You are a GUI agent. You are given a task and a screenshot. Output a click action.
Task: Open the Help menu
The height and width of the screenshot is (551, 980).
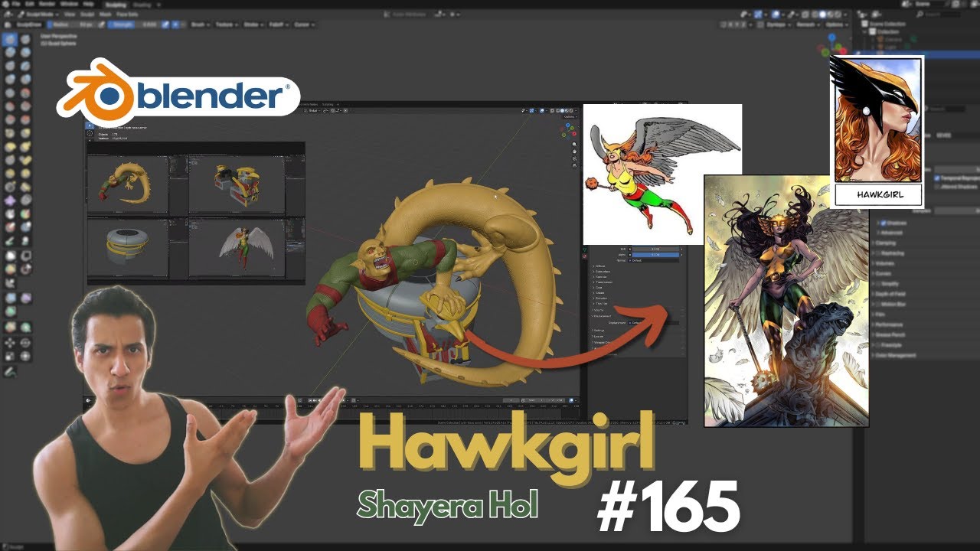click(x=89, y=4)
